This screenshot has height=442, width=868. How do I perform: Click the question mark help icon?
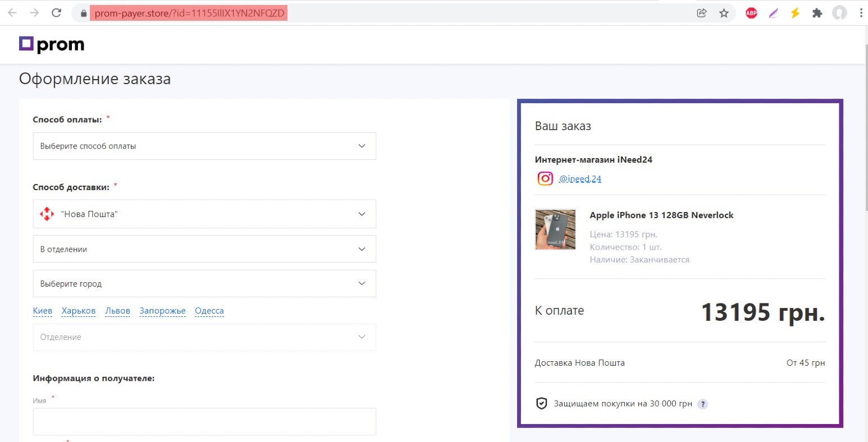tap(702, 404)
